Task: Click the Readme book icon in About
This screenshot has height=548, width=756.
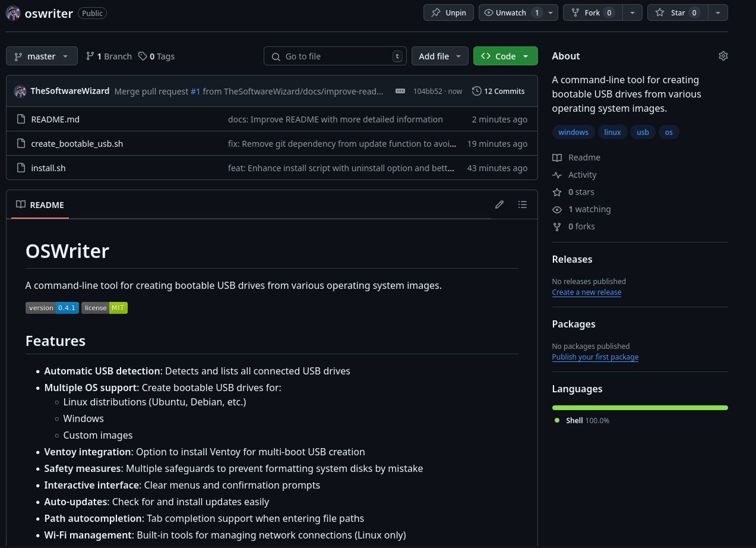Action: pyautogui.click(x=557, y=158)
